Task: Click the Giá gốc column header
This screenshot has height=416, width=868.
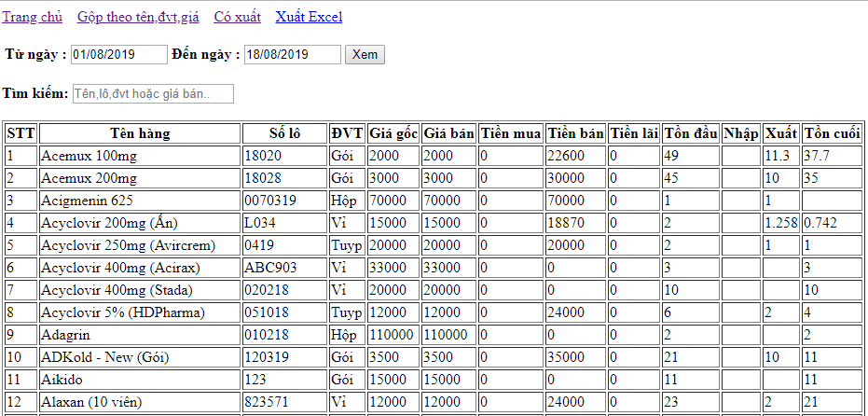Action: tap(393, 133)
